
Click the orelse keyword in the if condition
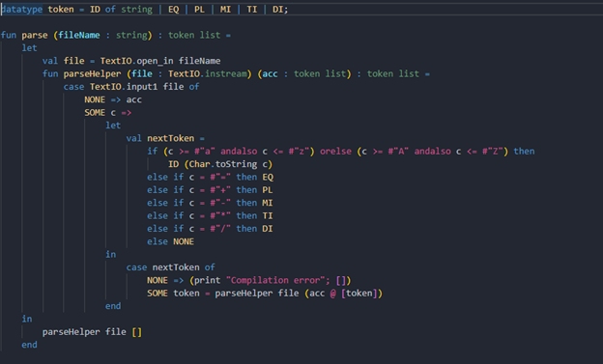pyautogui.click(x=335, y=152)
